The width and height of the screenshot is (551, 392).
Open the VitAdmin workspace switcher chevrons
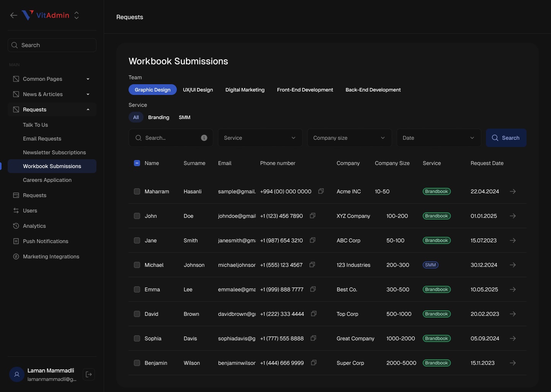(x=77, y=15)
